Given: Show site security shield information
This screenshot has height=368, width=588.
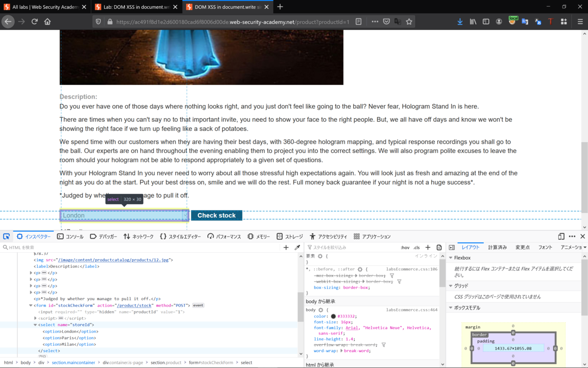Looking at the screenshot, I should [x=98, y=22].
